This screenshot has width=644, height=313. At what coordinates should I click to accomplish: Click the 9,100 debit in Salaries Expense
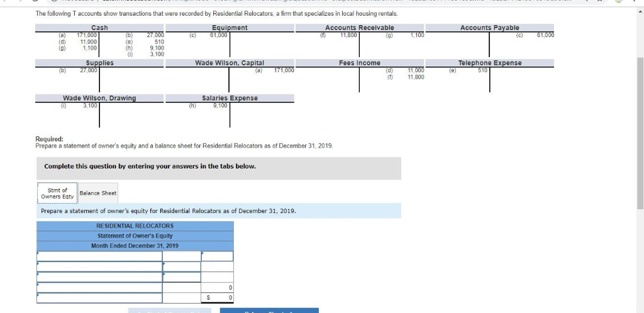(220, 106)
